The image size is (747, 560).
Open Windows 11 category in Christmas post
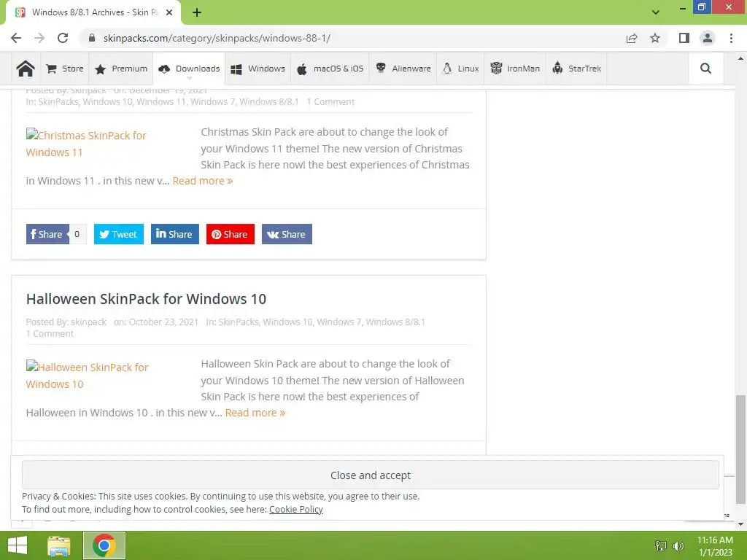click(161, 101)
